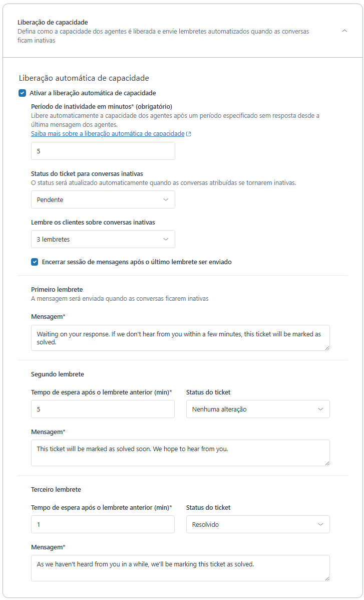Click resize handle of third reminder message
The image size is (364, 600).
point(327,578)
